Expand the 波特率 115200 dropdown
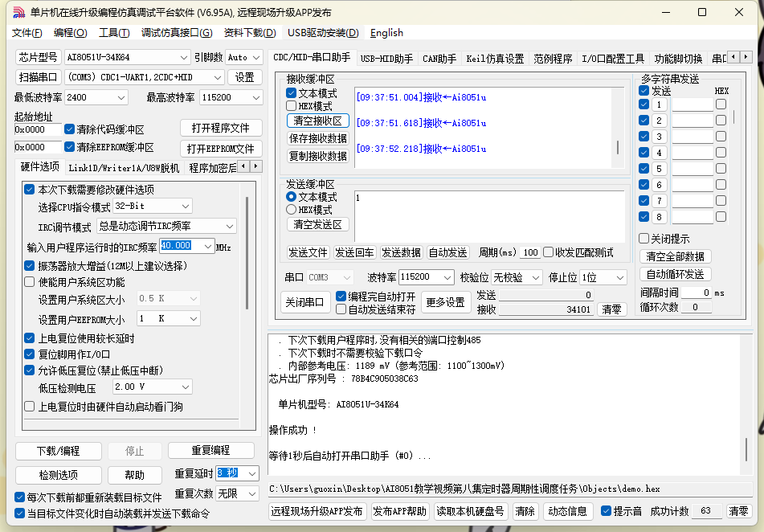Image resolution: width=764 pixels, height=532 pixels. click(427, 277)
